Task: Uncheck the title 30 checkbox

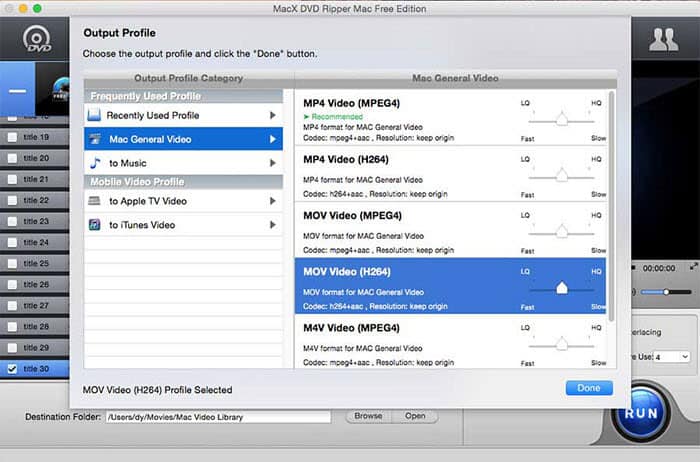Action: [x=12, y=369]
